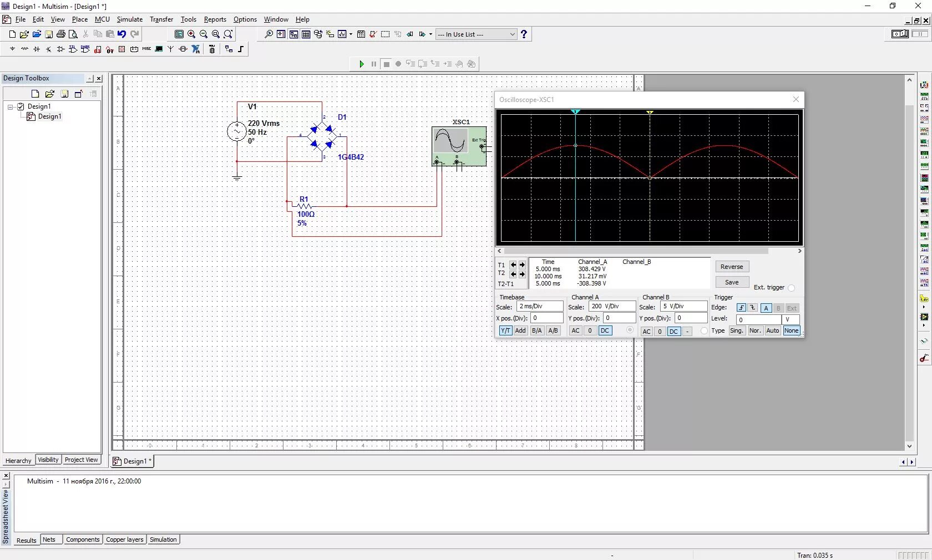Click the Place Source component icon
Viewport: 932px width, 560px height.
point(12,49)
